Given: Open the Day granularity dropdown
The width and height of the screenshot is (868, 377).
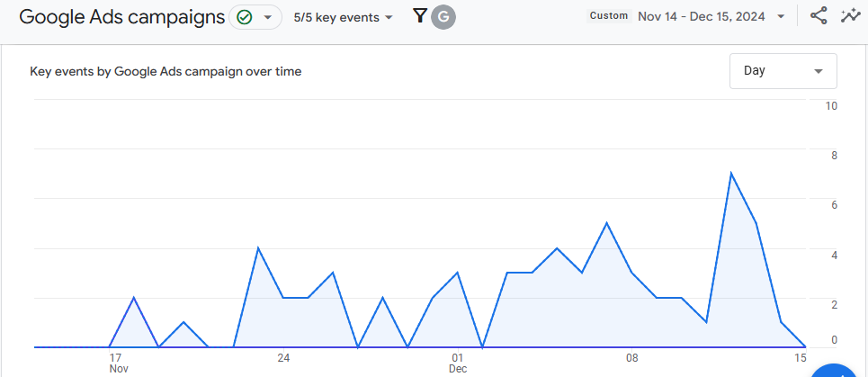Looking at the screenshot, I should coord(783,71).
